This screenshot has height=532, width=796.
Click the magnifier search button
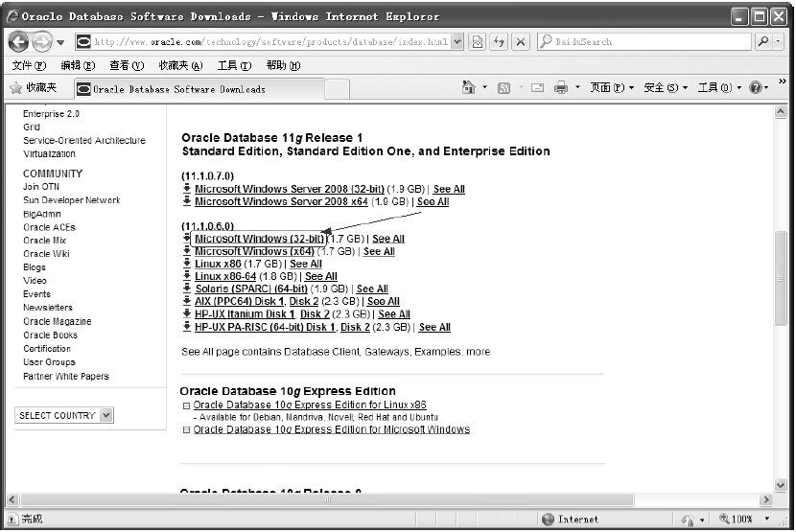763,41
